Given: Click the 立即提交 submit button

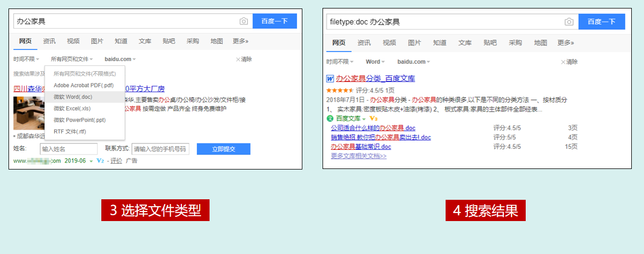Looking at the screenshot, I should [x=223, y=149].
